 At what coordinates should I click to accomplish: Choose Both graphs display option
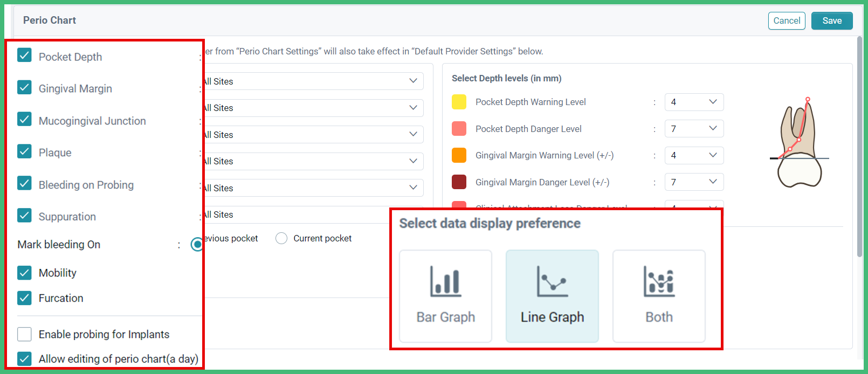click(658, 296)
